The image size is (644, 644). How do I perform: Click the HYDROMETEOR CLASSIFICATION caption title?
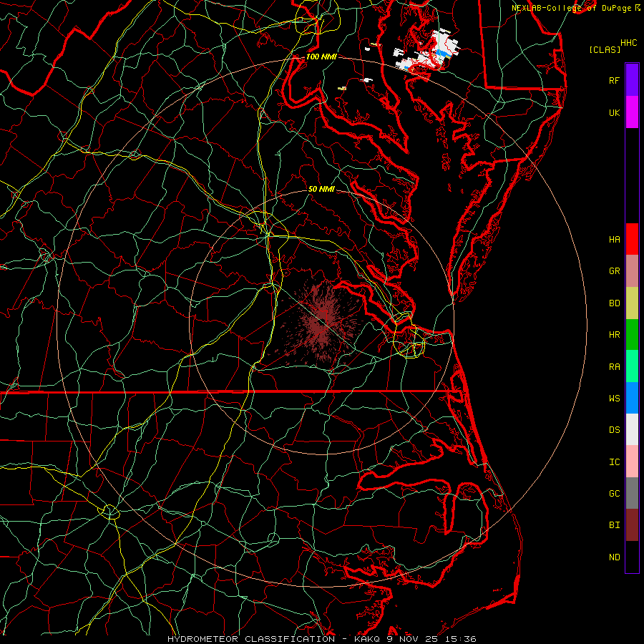click(251, 639)
